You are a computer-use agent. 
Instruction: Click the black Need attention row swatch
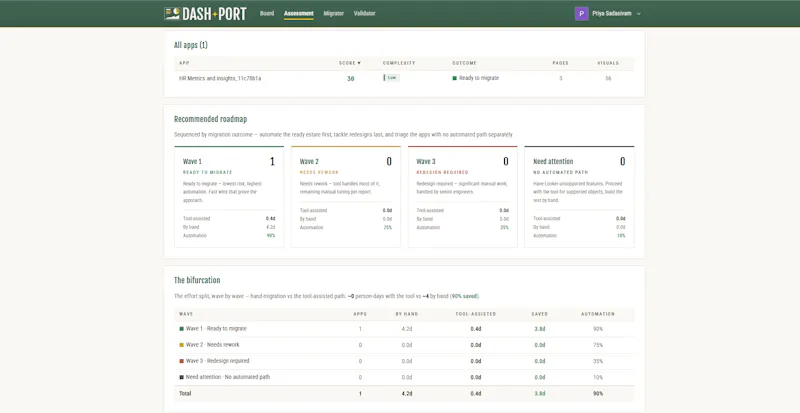coord(182,377)
